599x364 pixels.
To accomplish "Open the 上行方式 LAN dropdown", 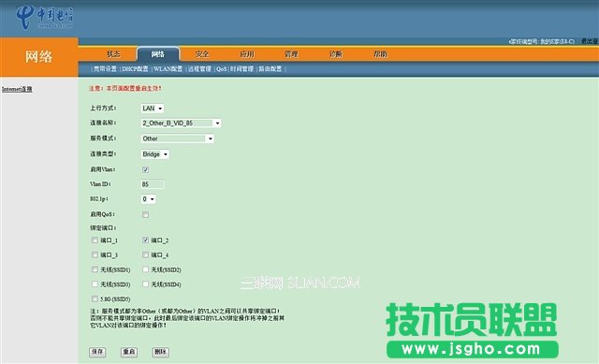I will pos(153,109).
